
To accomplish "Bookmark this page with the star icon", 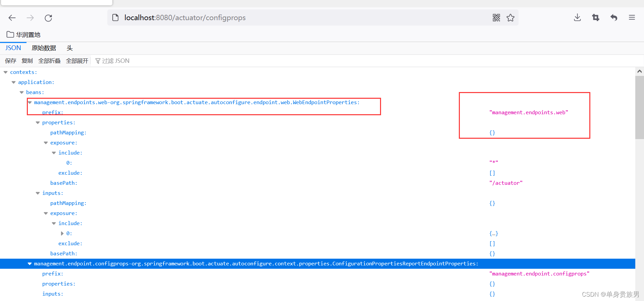I will point(511,17).
